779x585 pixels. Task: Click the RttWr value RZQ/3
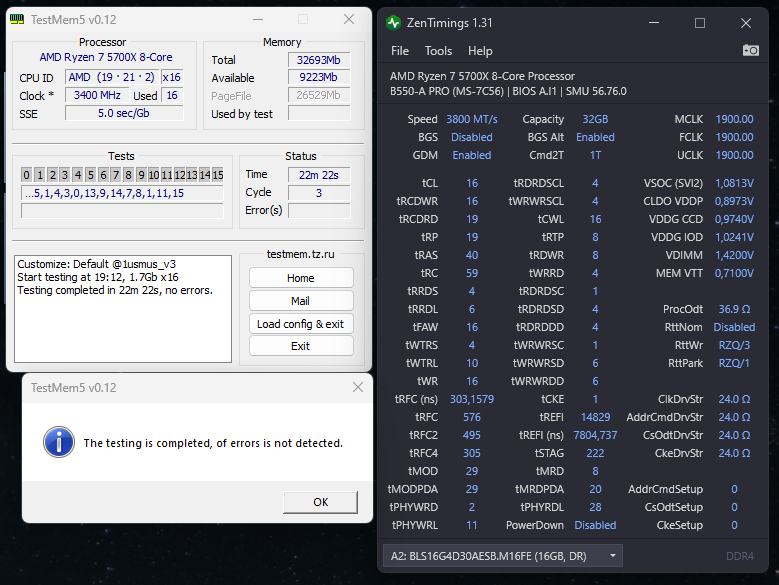pos(734,345)
